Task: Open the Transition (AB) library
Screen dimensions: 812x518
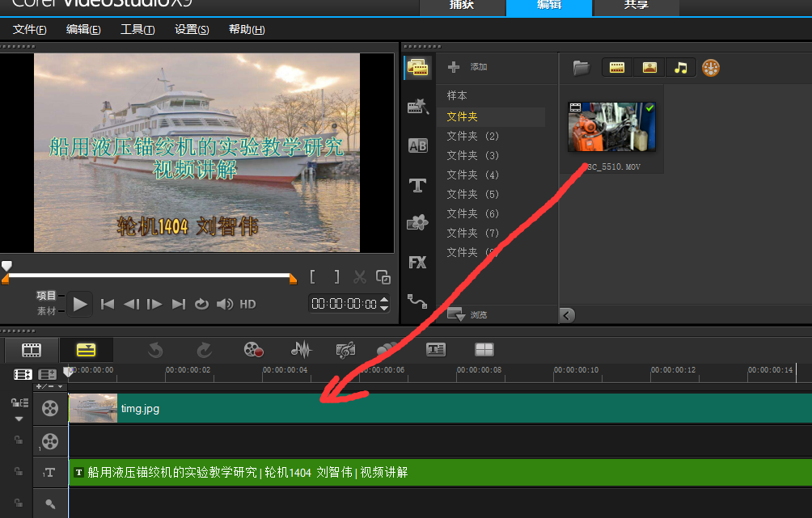Action: click(x=417, y=145)
